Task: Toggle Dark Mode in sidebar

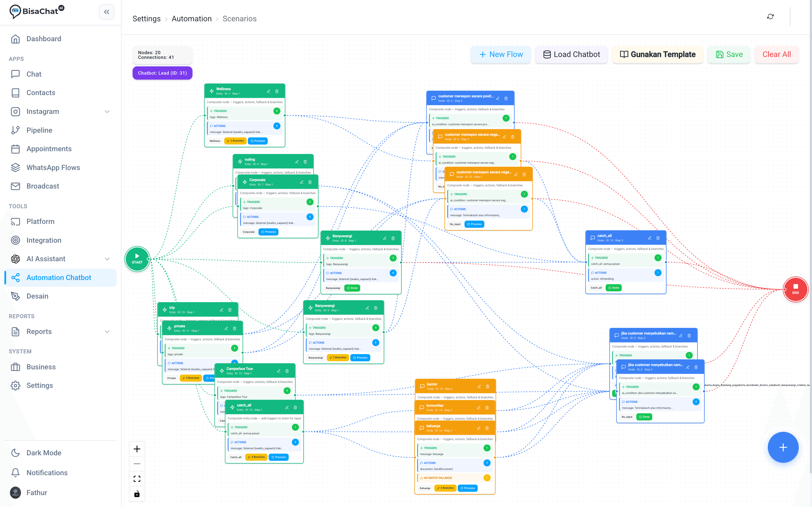Action: [x=61, y=453]
